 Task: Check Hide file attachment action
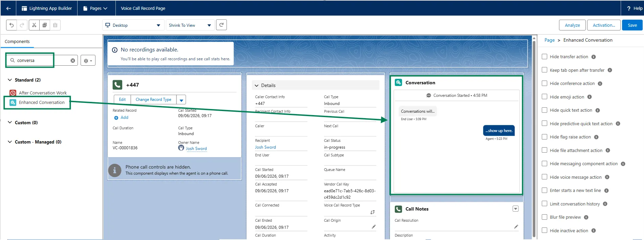(544, 150)
